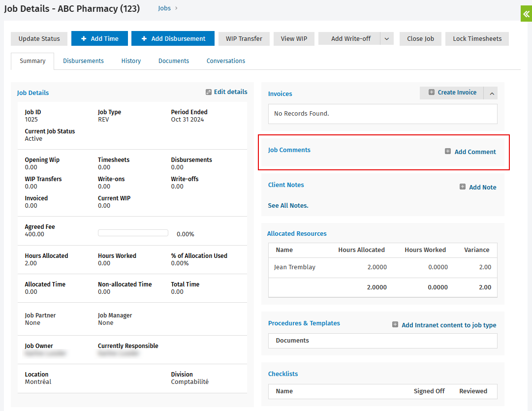The image size is (532, 411).
Task: Collapse the Create Invoice options arrow
Action: coord(492,93)
